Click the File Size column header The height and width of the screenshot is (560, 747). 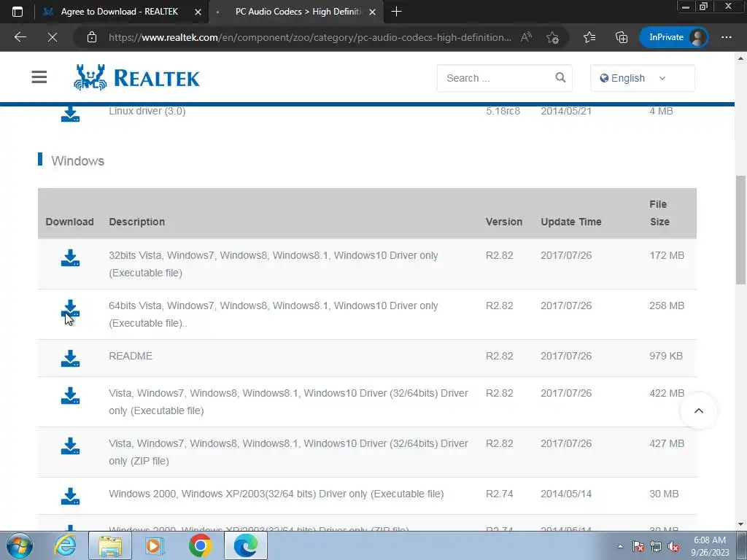[x=659, y=213]
